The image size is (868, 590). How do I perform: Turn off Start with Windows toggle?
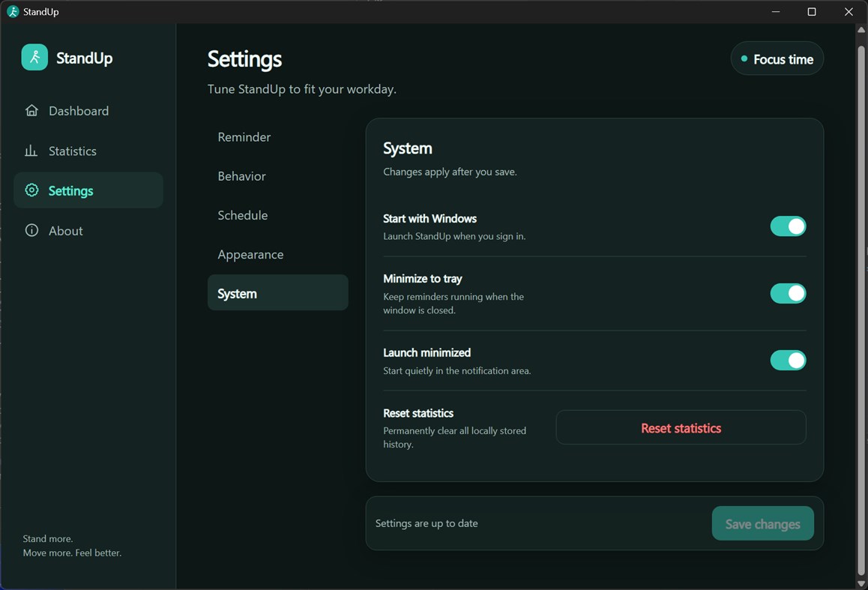[x=788, y=226]
